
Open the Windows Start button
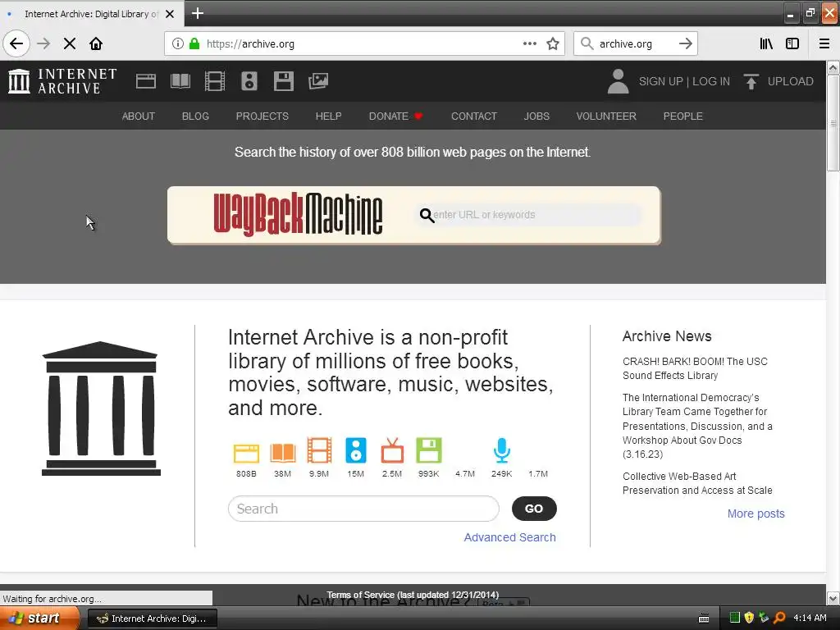[x=39, y=619]
